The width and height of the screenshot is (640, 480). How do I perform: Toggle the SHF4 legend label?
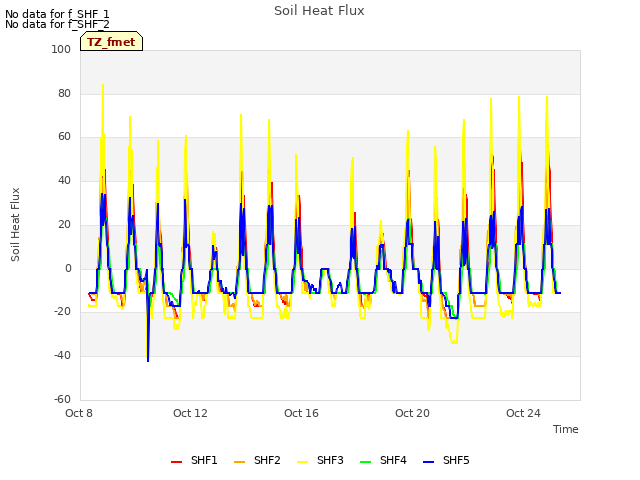393,460
